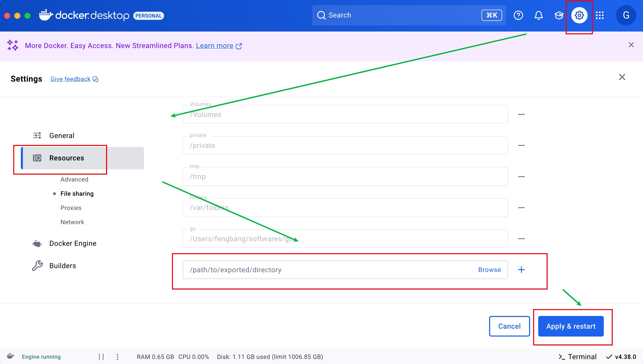
Task: Click the G account avatar
Action: pyautogui.click(x=626, y=15)
